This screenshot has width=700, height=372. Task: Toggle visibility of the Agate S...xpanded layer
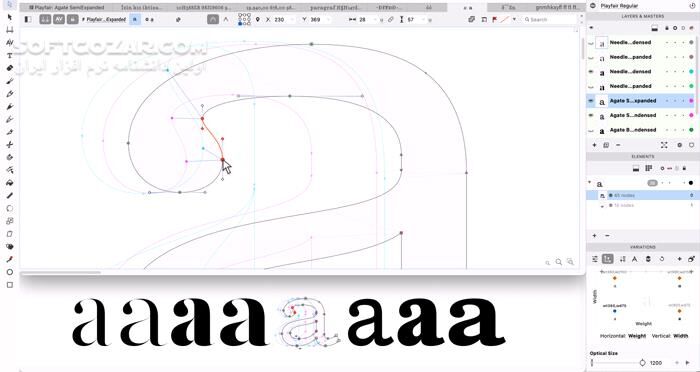(591, 101)
